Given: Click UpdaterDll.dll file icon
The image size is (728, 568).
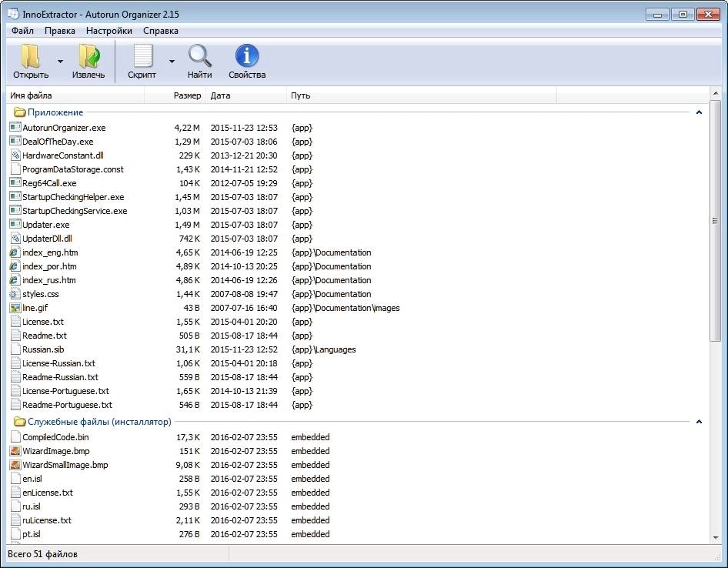Looking at the screenshot, I should pyautogui.click(x=15, y=239).
